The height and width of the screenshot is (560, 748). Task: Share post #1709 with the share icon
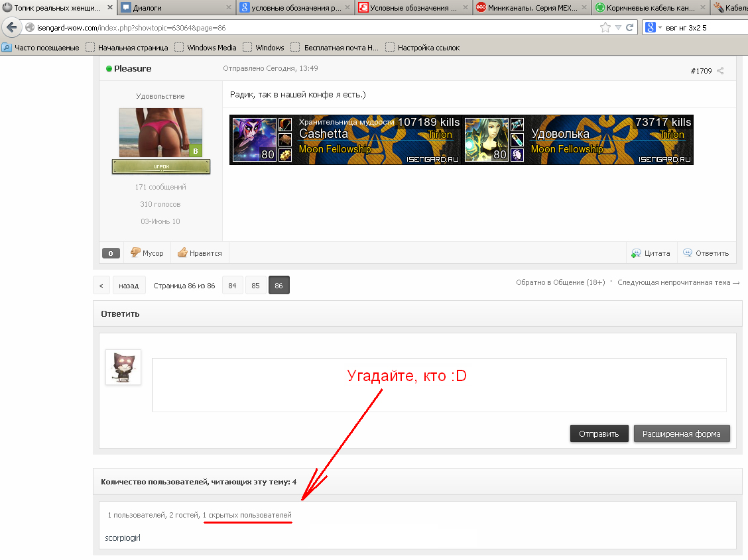(x=720, y=71)
